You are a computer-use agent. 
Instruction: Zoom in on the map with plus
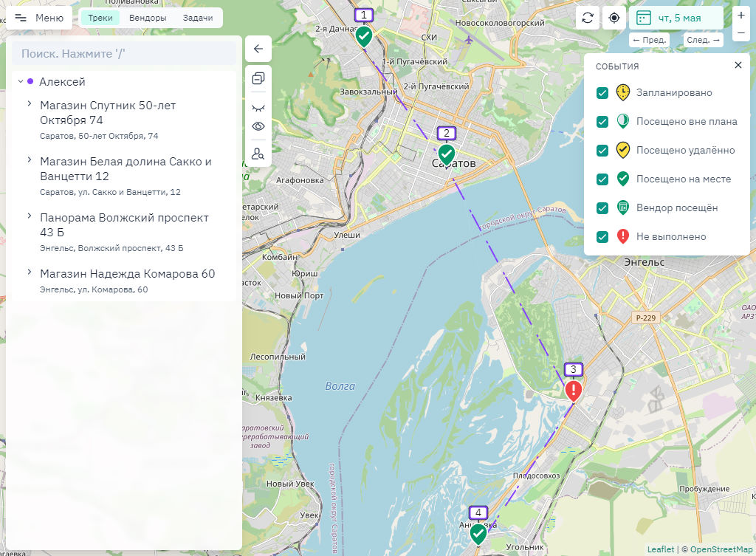coord(741,16)
